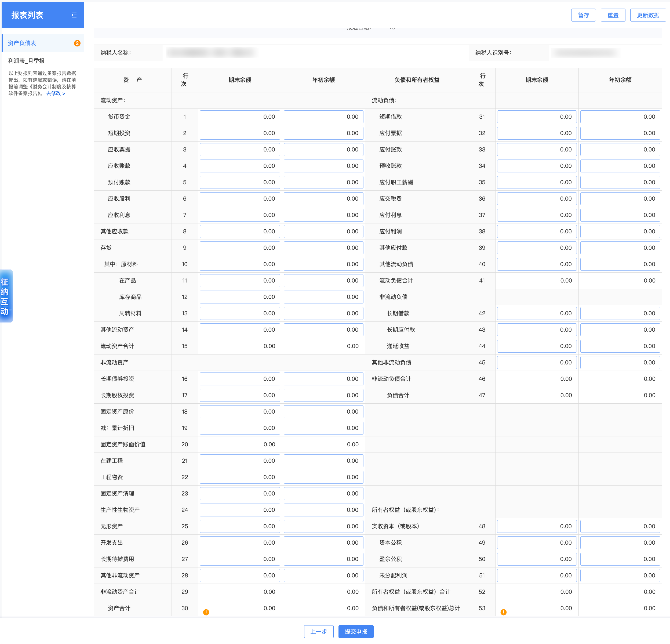
Task: Focus 实收资本 期末余额 field
Action: point(536,526)
